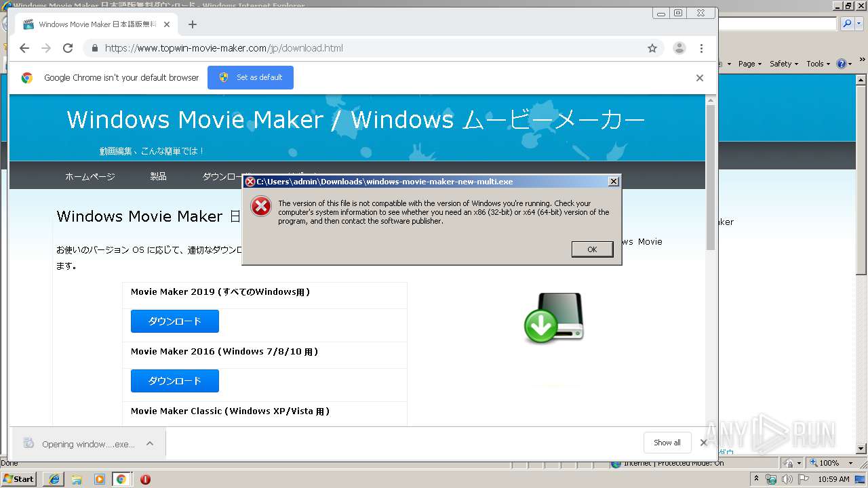Show hidden system tray icons

pyautogui.click(x=757, y=479)
